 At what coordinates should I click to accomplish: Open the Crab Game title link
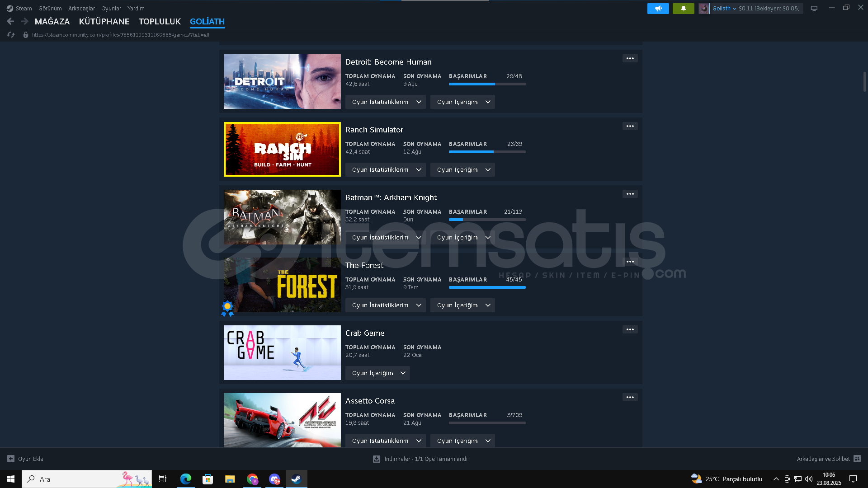click(x=365, y=333)
